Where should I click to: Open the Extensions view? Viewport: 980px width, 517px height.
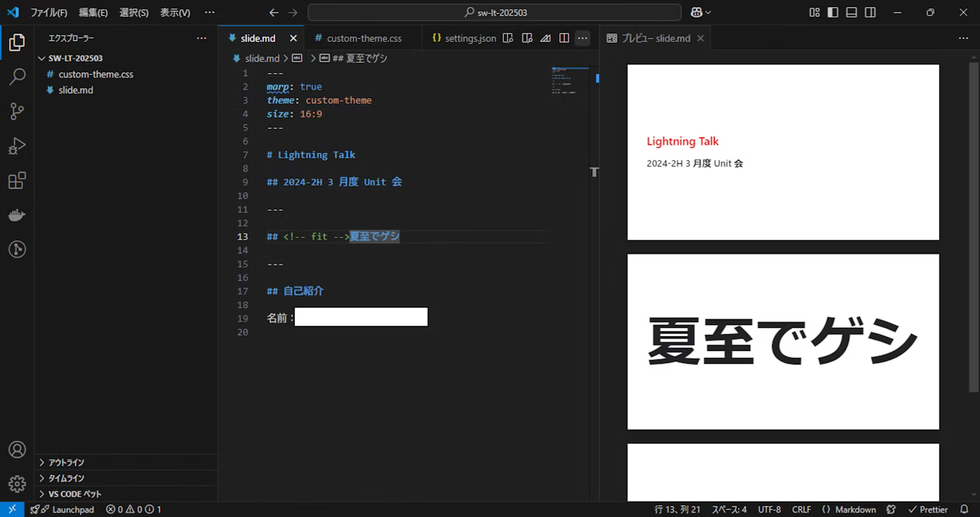(x=17, y=181)
